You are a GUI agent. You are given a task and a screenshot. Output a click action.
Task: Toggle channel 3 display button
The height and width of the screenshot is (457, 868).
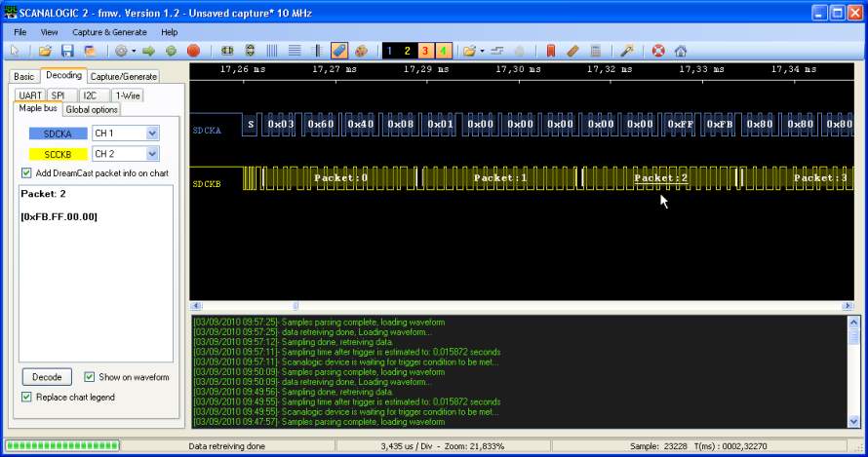tap(425, 51)
